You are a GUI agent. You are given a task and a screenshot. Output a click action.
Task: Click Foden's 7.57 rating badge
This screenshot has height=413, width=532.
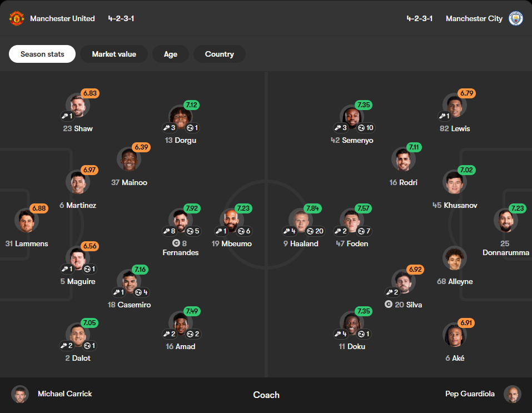[363, 208]
